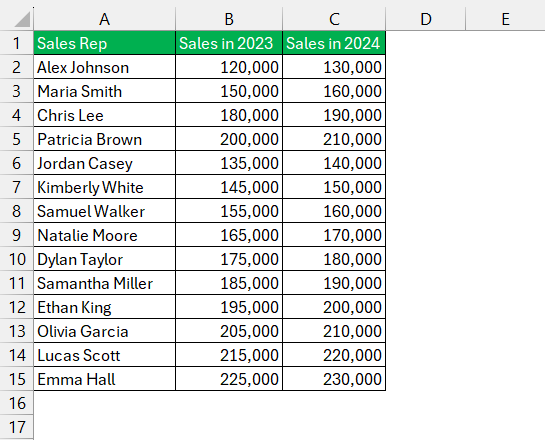Click the Sales in 2024 header cell
Image resolution: width=545 pixels, height=440 pixels.
(x=334, y=43)
